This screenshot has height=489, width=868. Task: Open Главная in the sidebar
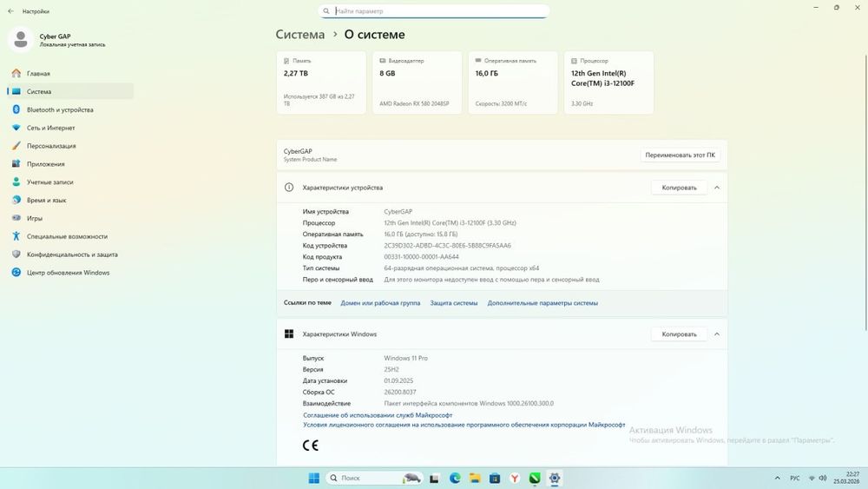click(x=70, y=73)
